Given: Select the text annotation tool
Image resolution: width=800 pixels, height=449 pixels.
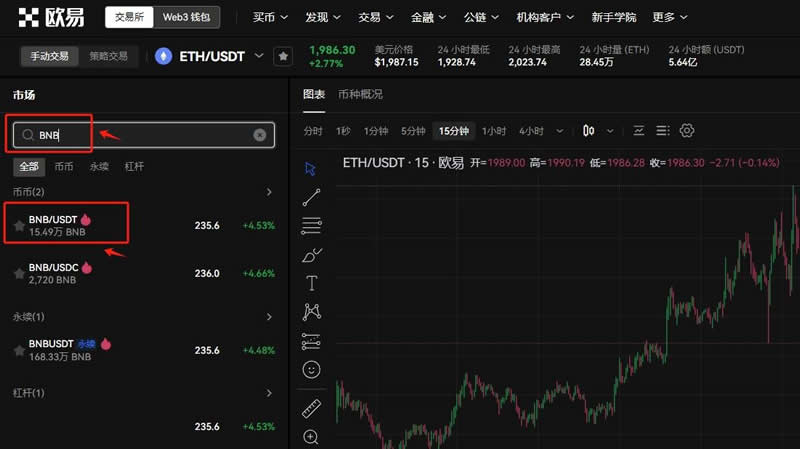Looking at the screenshot, I should pos(311,283).
